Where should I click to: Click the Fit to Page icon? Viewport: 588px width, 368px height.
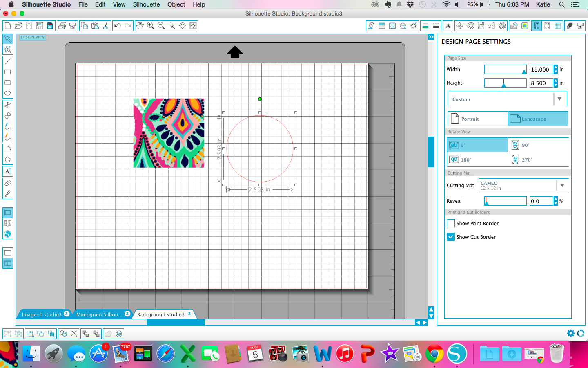point(193,26)
